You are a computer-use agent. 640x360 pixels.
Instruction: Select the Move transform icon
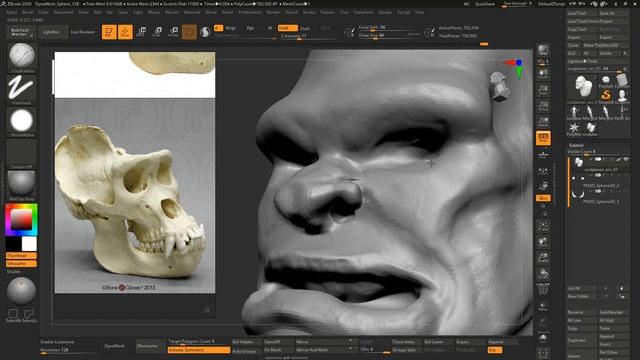141,32
